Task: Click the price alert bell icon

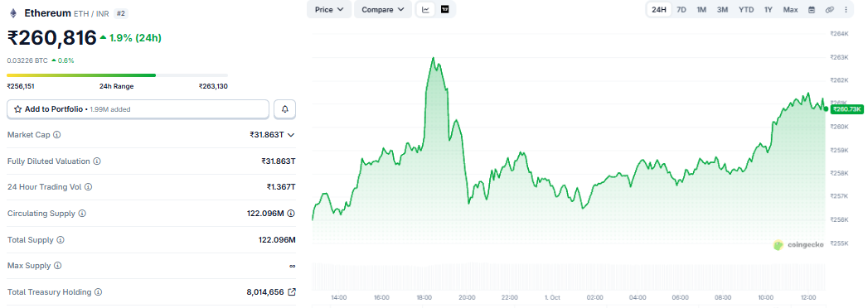Action: [x=285, y=109]
